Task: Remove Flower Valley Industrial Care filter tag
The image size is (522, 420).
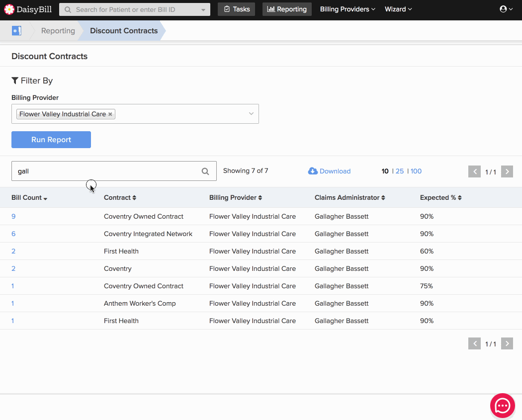Action: click(x=110, y=114)
